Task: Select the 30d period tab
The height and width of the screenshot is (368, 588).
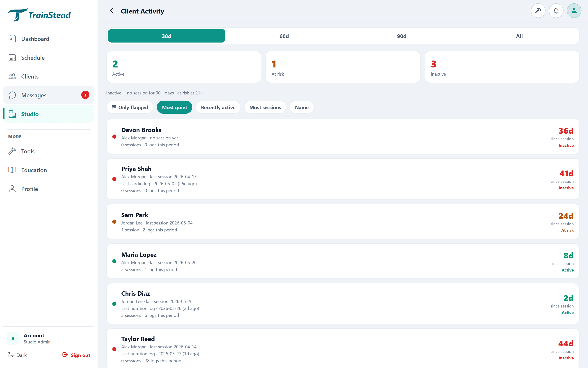Action: point(166,36)
